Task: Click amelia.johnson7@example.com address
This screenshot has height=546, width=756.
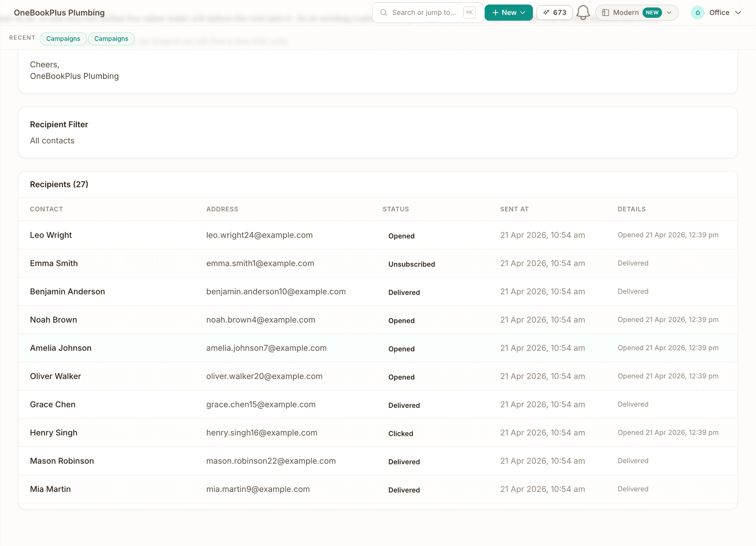Action: 267,348
